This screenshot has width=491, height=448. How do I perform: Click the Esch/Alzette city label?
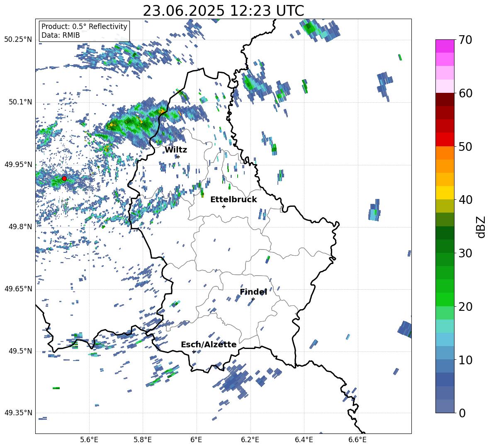click(209, 344)
